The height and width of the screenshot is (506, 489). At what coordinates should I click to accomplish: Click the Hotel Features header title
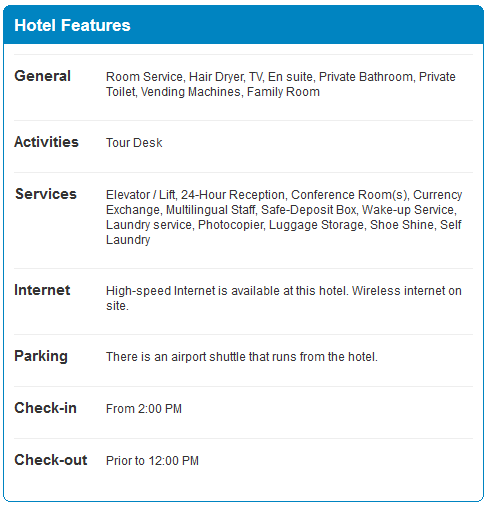click(x=72, y=25)
